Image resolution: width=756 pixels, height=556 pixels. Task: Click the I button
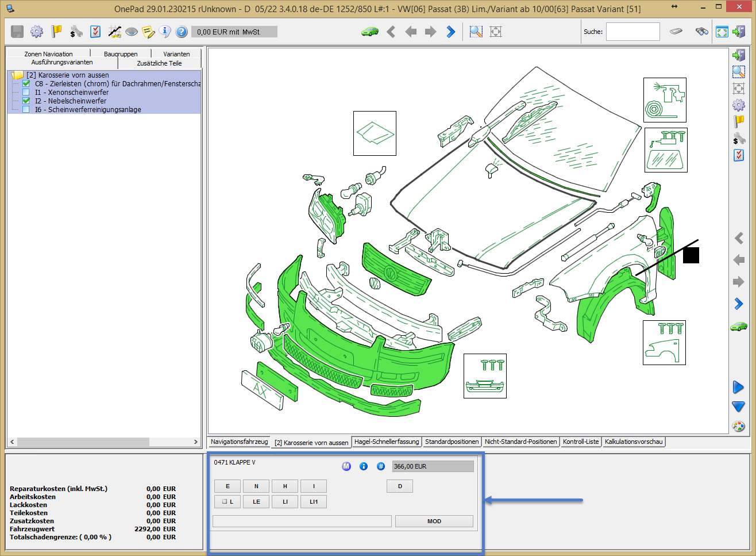pos(314,486)
